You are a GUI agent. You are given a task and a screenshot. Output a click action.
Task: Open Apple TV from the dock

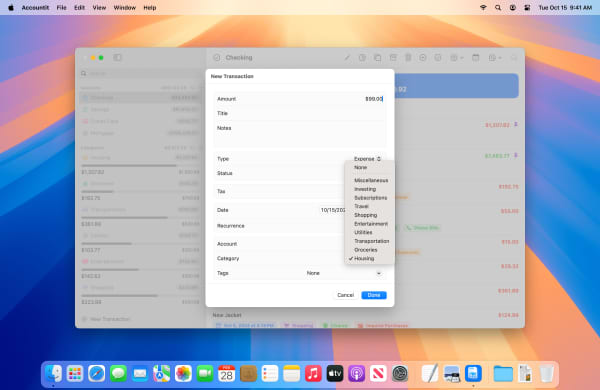[335, 374]
